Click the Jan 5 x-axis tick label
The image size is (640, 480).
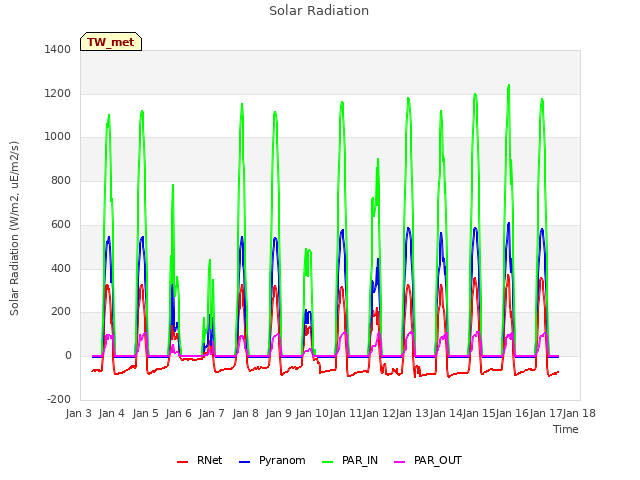coord(146,413)
